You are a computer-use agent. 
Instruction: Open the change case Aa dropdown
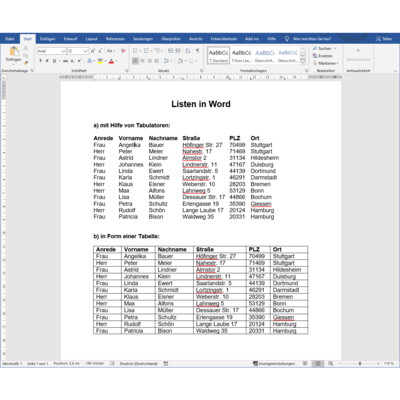click(111, 51)
